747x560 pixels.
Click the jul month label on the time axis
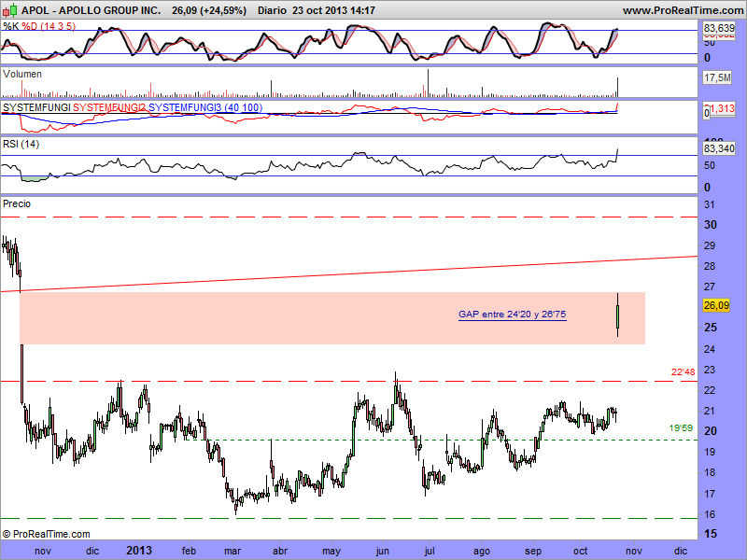pyautogui.click(x=430, y=552)
